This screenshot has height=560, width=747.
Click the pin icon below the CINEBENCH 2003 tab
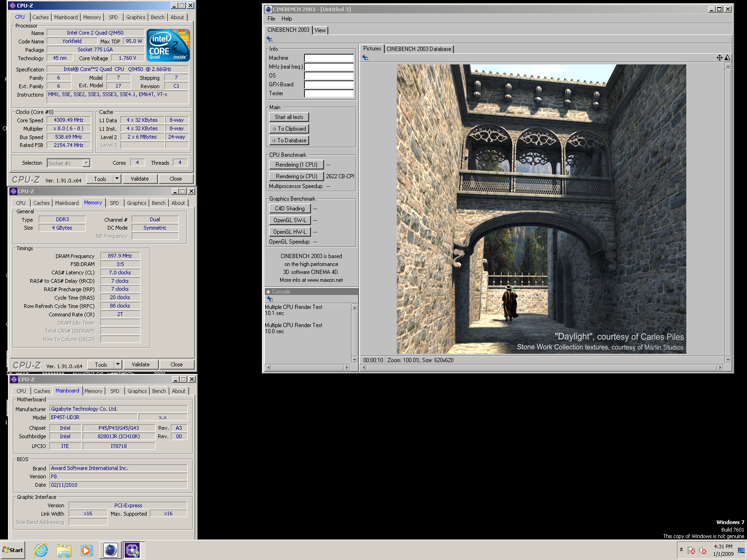tap(269, 39)
